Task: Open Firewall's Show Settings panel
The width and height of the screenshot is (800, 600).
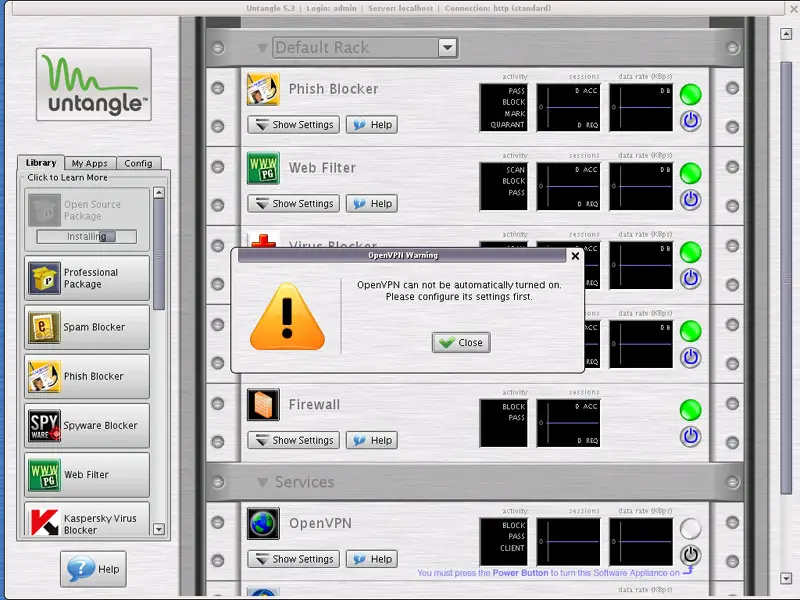Action: coord(293,440)
